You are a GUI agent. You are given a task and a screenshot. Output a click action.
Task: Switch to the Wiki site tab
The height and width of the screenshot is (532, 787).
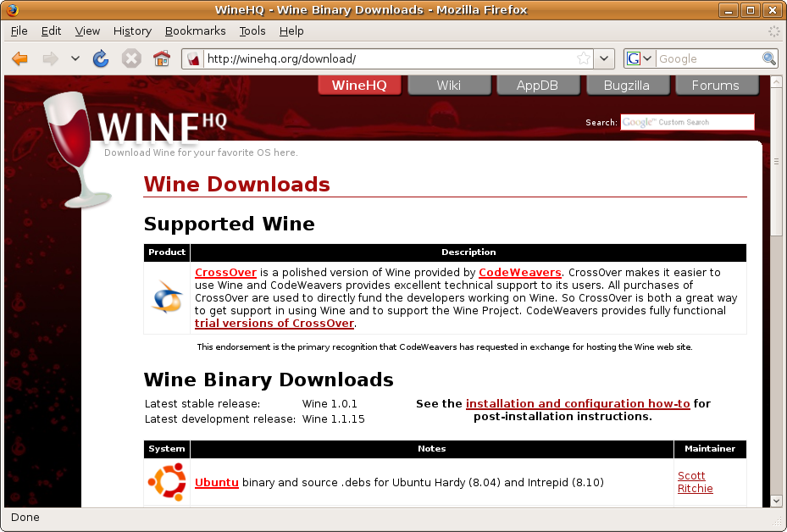click(x=449, y=85)
